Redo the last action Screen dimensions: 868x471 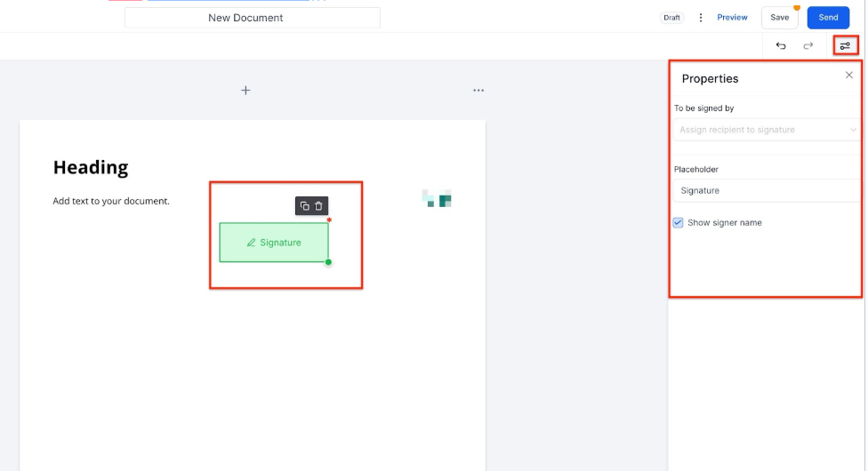(x=808, y=46)
